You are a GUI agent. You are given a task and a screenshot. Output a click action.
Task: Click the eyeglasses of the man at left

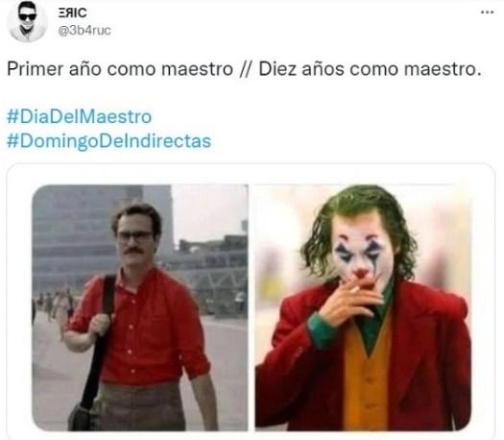(x=135, y=236)
